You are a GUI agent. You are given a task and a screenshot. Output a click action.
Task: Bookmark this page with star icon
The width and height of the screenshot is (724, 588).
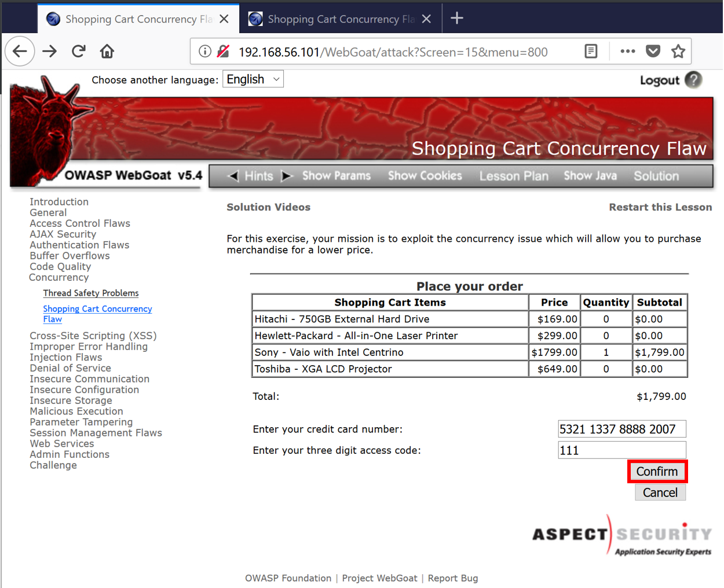(678, 52)
